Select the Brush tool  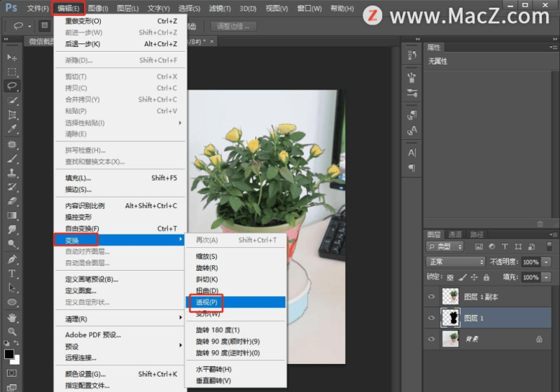point(12,158)
